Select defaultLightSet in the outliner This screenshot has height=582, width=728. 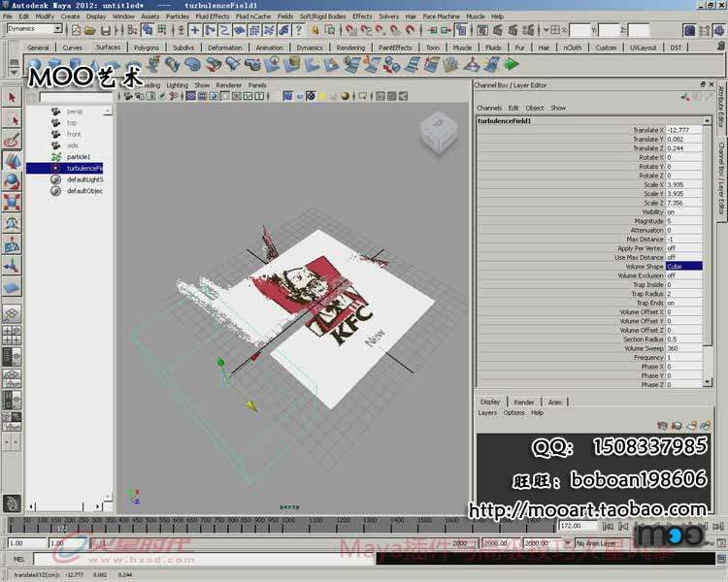85,179
